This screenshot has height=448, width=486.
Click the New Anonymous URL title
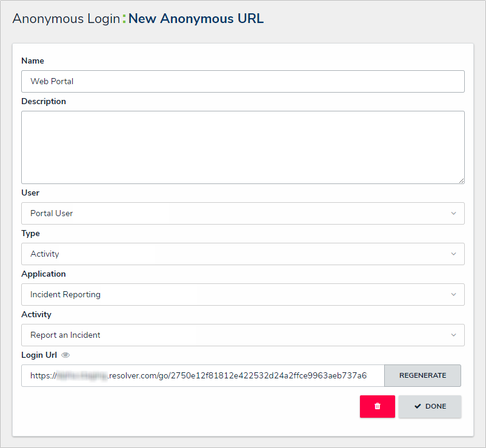point(196,19)
